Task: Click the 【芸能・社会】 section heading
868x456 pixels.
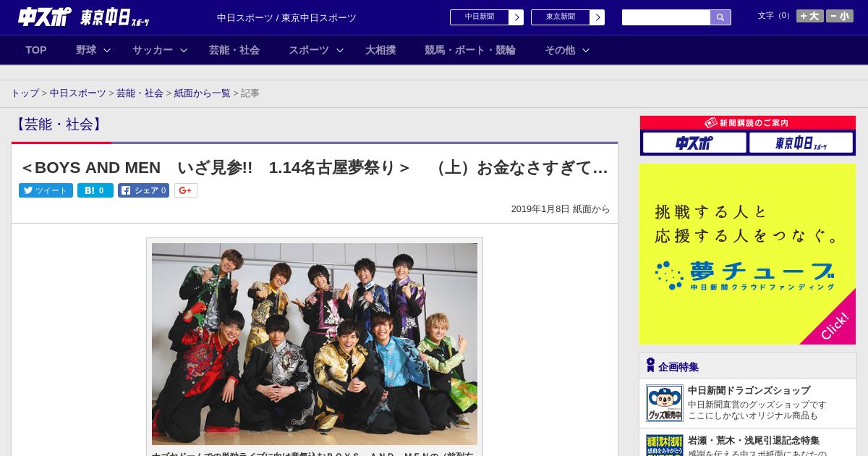Action: (59, 124)
